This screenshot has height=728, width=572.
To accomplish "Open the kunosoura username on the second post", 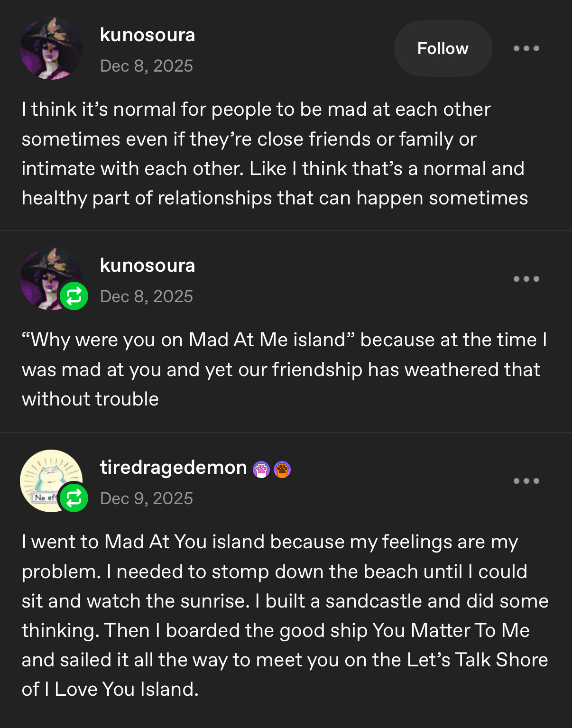I will coord(148,266).
